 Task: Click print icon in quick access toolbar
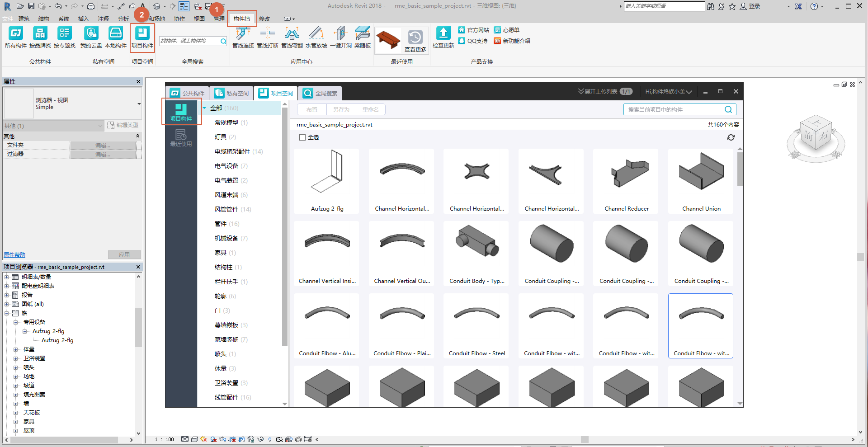coord(91,6)
